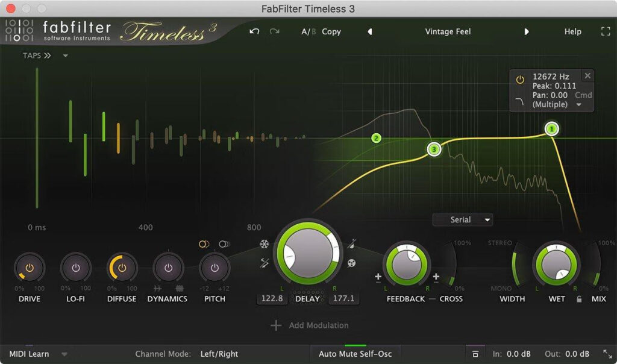Select the Freeze snowflake icon near the delay knob

click(264, 243)
